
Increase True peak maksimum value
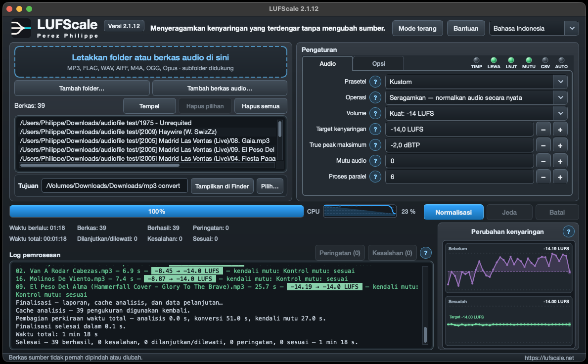tap(560, 145)
